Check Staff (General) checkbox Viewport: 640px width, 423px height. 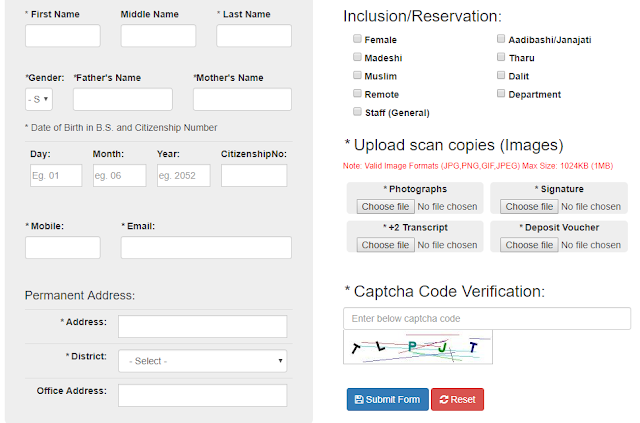(357, 111)
